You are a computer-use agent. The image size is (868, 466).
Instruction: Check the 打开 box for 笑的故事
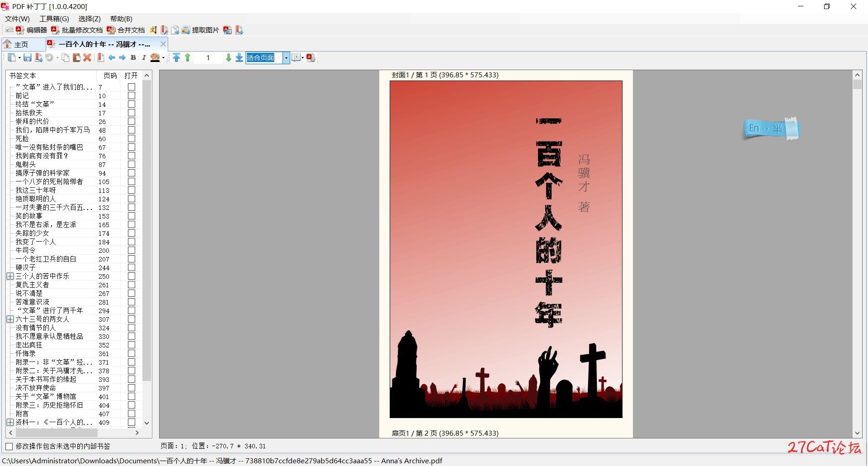[x=132, y=216]
